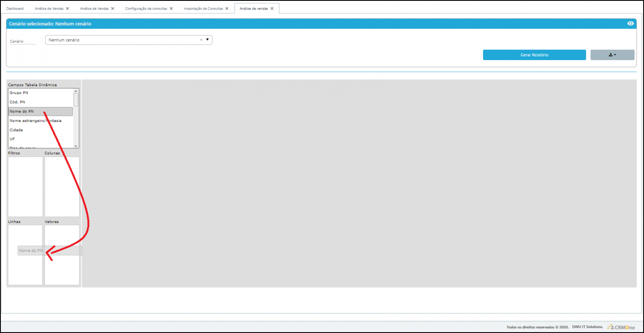
Task: Select the Nome estrangeiro/fantasia field
Action: [41, 121]
